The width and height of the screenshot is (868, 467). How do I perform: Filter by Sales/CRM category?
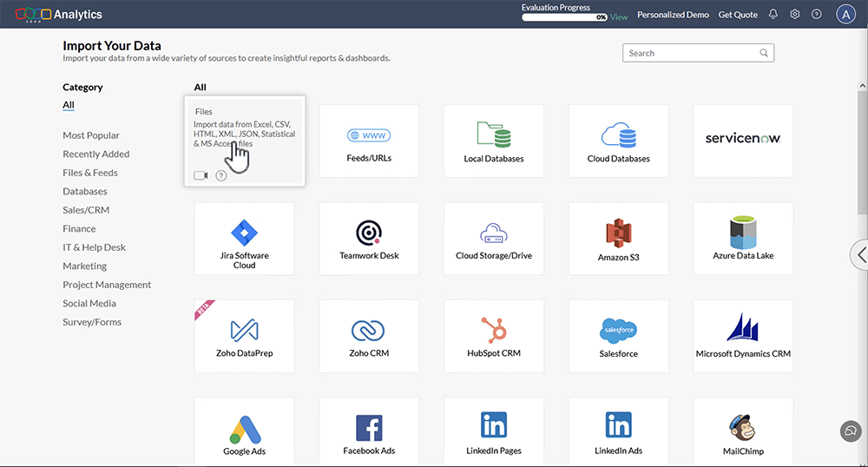(x=86, y=210)
